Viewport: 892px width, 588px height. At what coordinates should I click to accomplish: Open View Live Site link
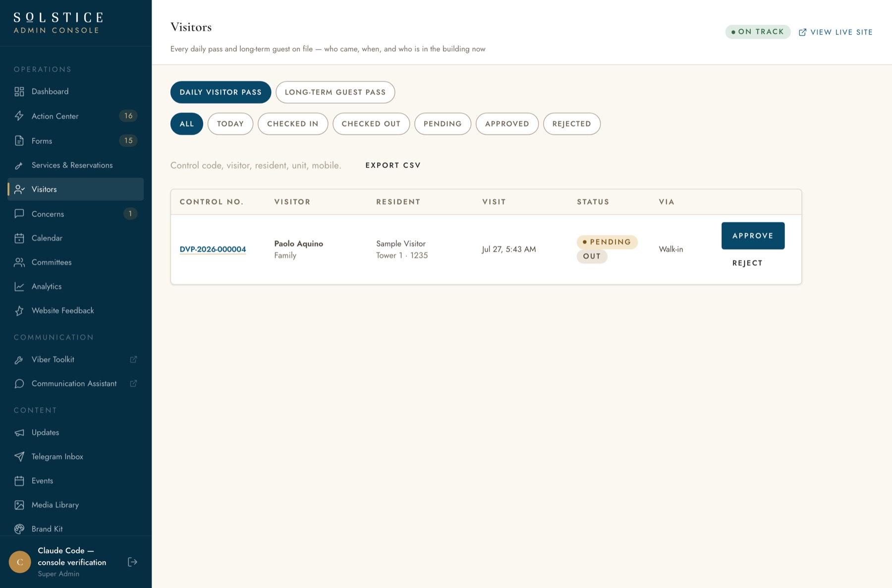point(836,32)
